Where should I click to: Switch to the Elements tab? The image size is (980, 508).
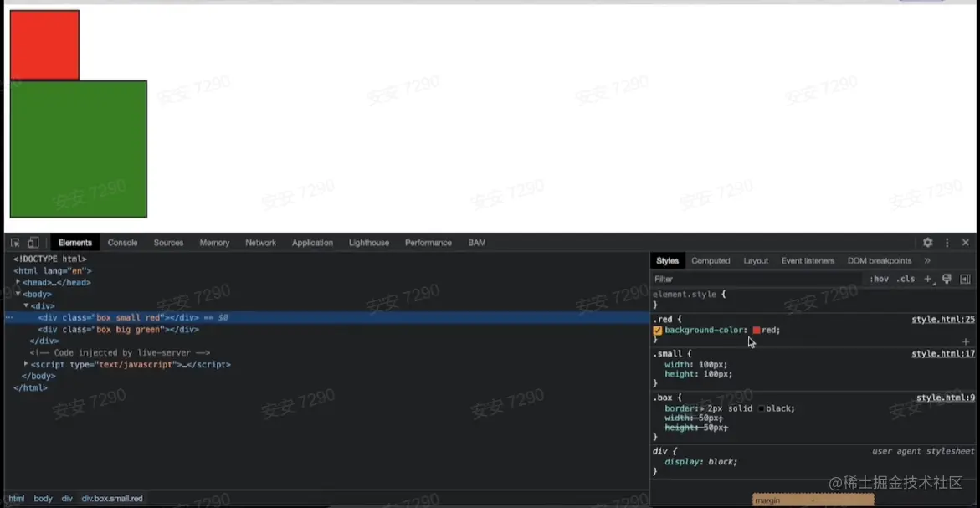(75, 243)
